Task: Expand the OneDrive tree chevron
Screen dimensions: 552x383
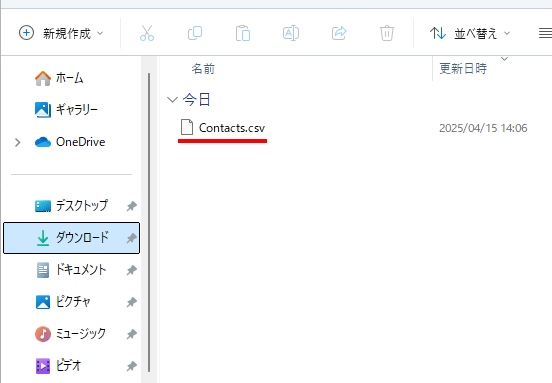Action: pos(18,142)
